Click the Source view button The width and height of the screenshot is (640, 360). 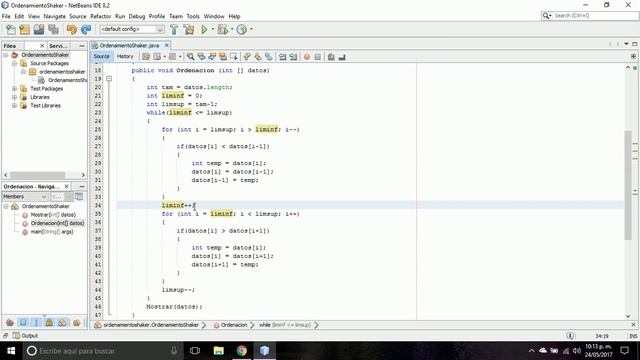pos(101,56)
